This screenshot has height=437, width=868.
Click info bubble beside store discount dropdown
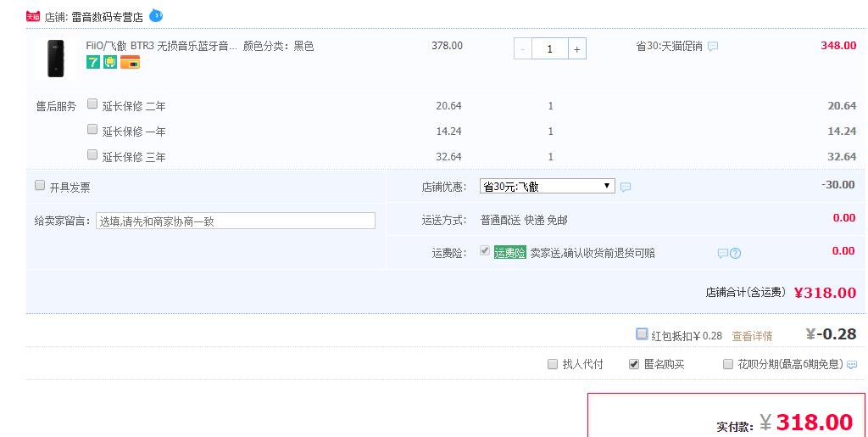[x=626, y=188]
